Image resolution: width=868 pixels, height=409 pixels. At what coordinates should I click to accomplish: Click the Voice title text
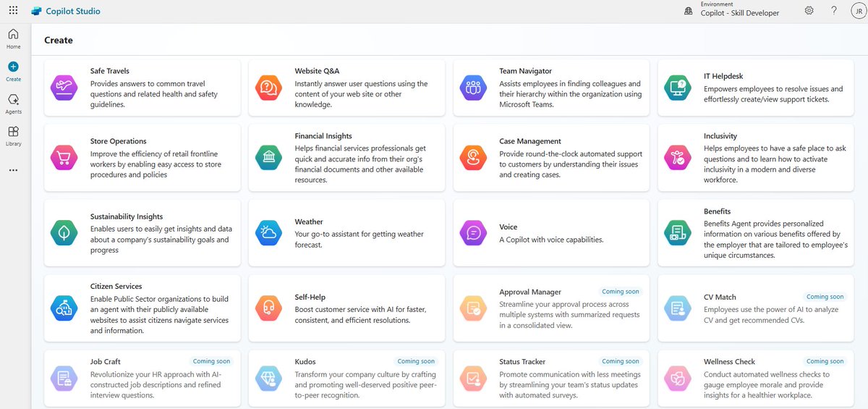pyautogui.click(x=508, y=227)
